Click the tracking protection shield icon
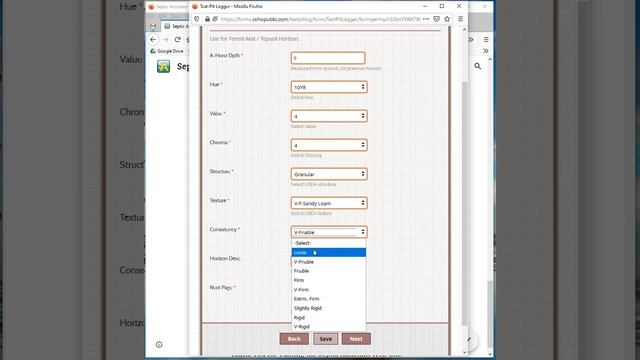The height and width of the screenshot is (360, 640). point(197,19)
